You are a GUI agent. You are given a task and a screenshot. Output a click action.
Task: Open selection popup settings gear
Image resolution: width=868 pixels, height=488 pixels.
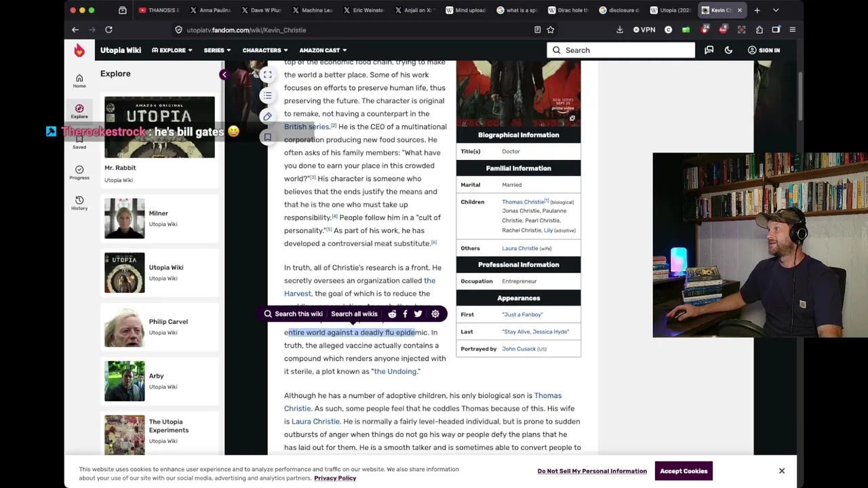click(435, 314)
